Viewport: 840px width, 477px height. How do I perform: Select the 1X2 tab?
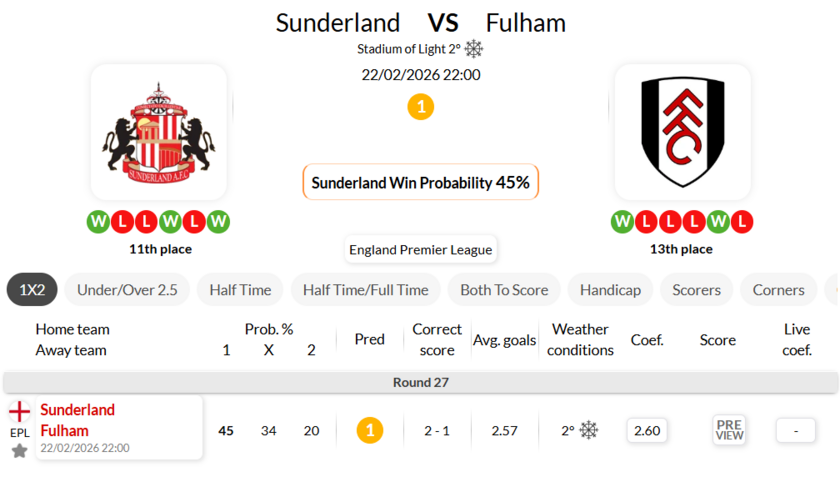coord(32,290)
